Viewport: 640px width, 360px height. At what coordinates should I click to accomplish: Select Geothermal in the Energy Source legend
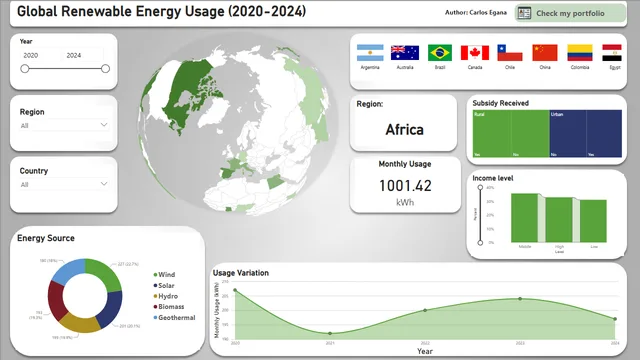coord(174,318)
